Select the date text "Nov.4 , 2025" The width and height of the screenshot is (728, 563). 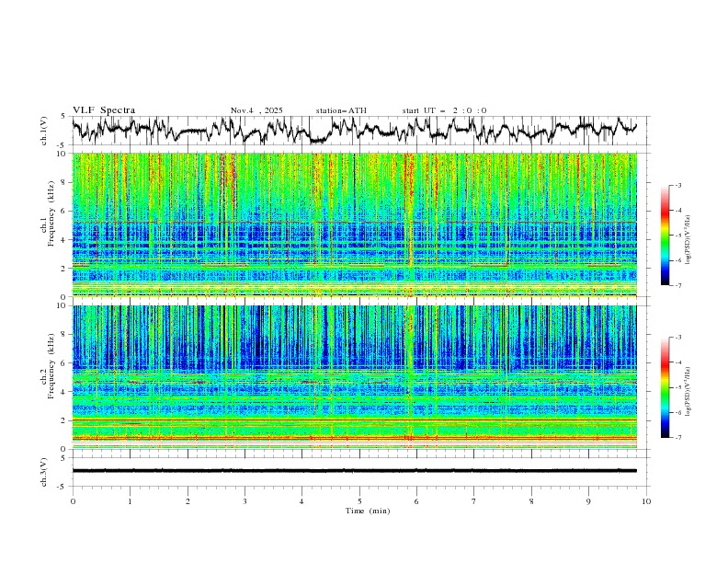pyautogui.click(x=256, y=110)
